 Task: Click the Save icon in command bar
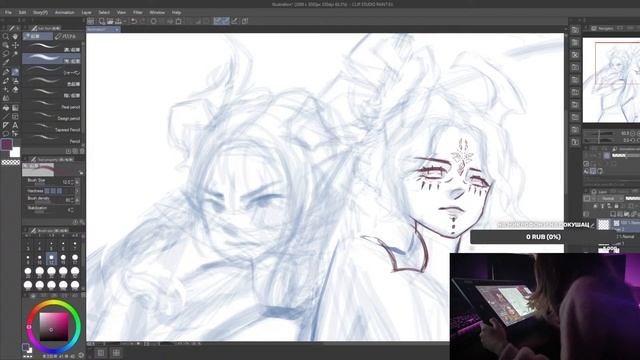pyautogui.click(x=118, y=21)
